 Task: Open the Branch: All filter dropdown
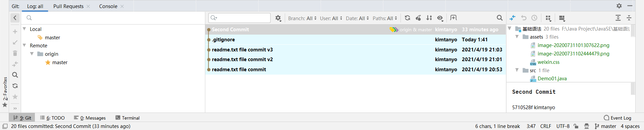click(x=302, y=18)
